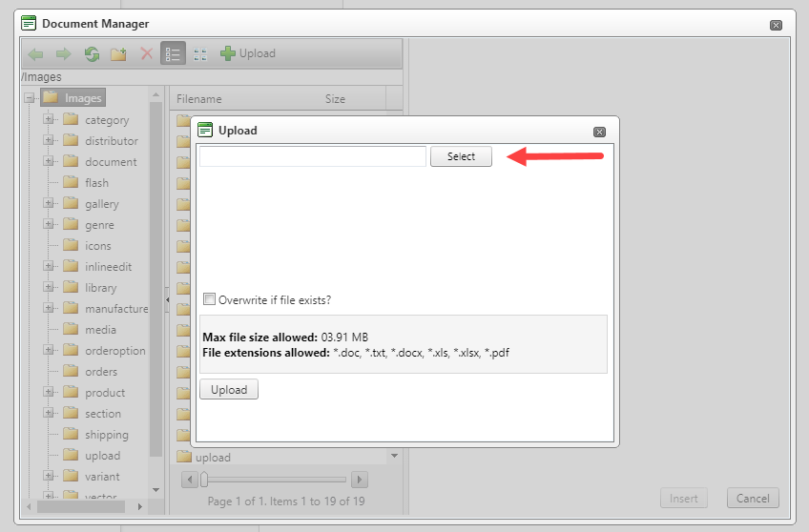This screenshot has width=809, height=532.
Task: Select the media folder in tree
Action: (90, 330)
